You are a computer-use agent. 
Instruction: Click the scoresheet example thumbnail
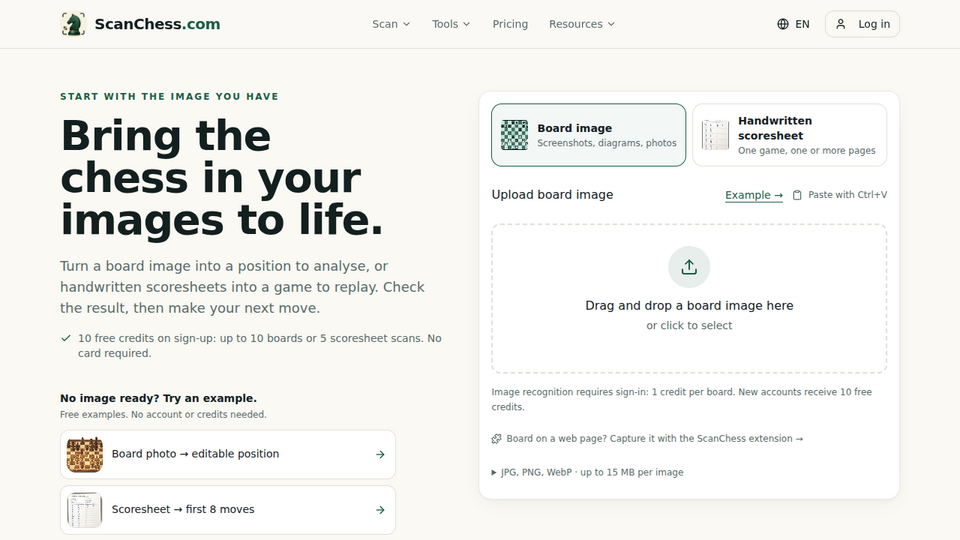tap(84, 510)
